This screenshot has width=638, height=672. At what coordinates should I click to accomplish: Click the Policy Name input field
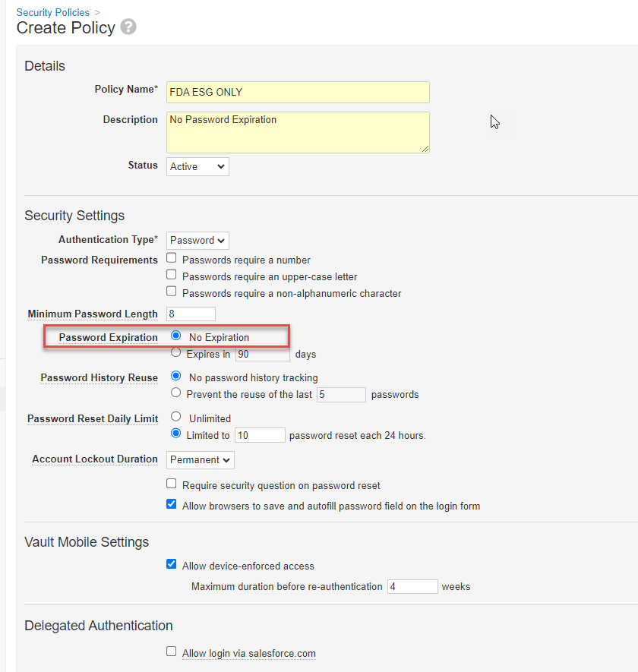tap(298, 92)
